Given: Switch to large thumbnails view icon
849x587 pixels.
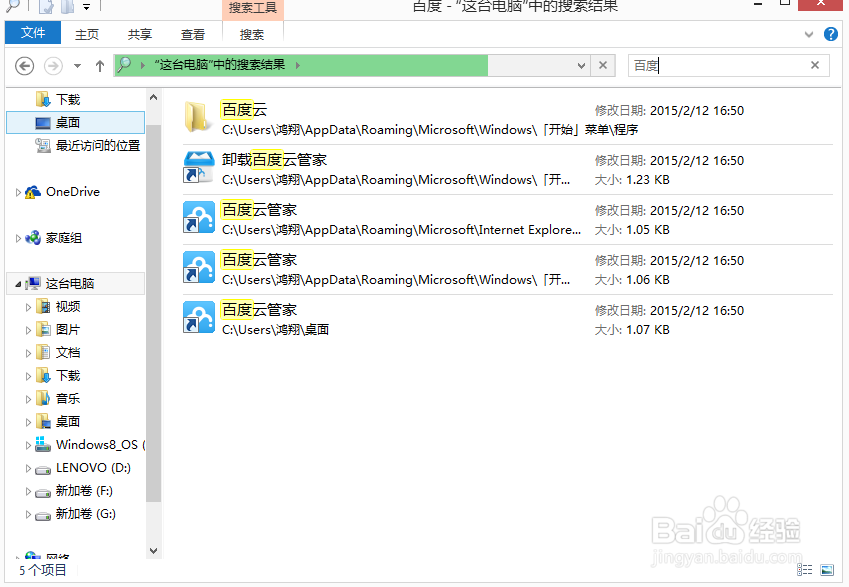Looking at the screenshot, I should click(x=827, y=570).
